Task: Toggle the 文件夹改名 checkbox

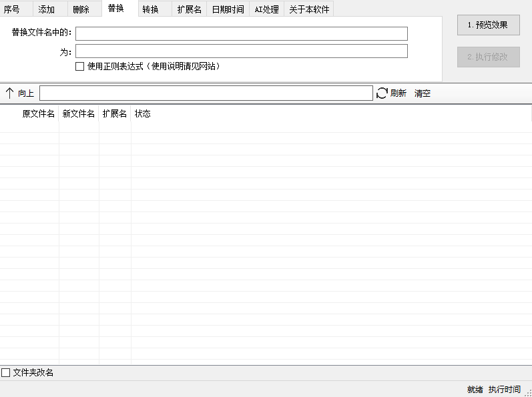Action: click(6, 372)
